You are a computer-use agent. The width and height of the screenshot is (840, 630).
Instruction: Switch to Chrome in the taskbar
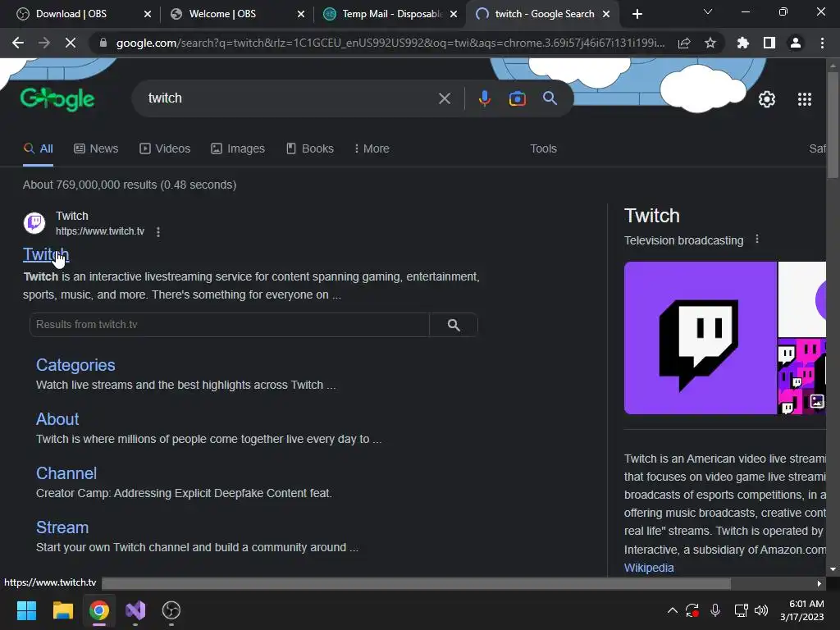(99, 610)
